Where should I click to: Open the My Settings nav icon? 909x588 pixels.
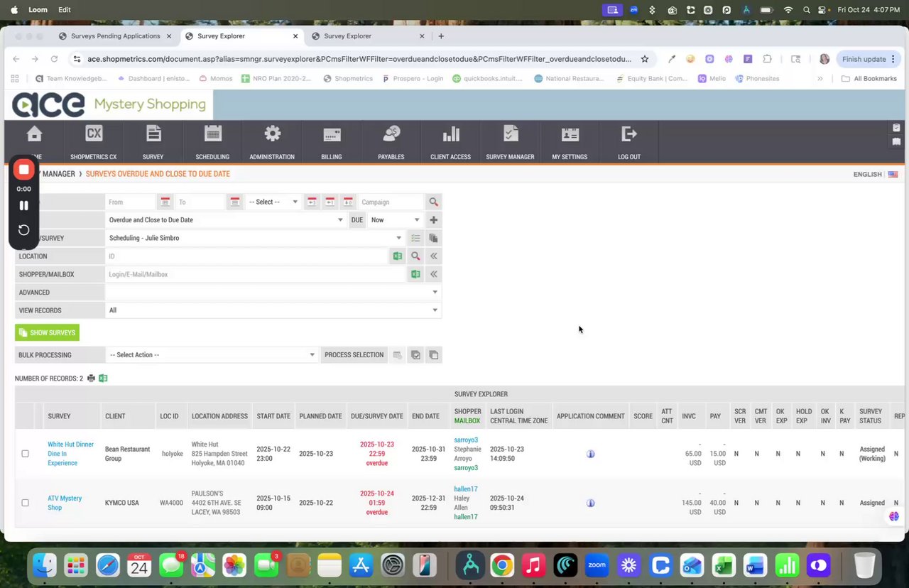coord(570,134)
